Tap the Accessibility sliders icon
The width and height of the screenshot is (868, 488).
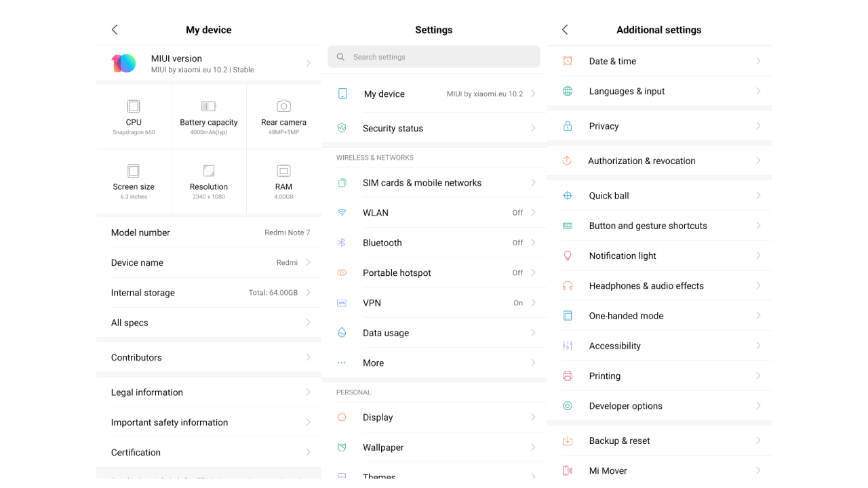click(x=568, y=346)
